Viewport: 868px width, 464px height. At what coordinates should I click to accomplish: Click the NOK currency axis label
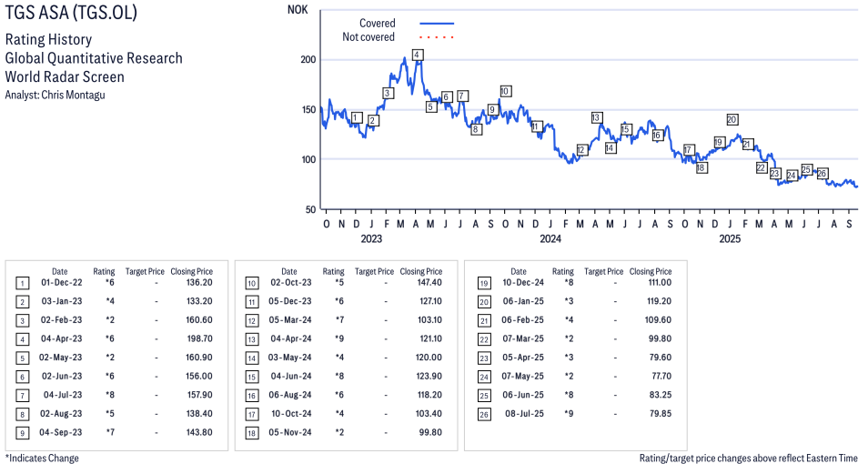click(297, 10)
